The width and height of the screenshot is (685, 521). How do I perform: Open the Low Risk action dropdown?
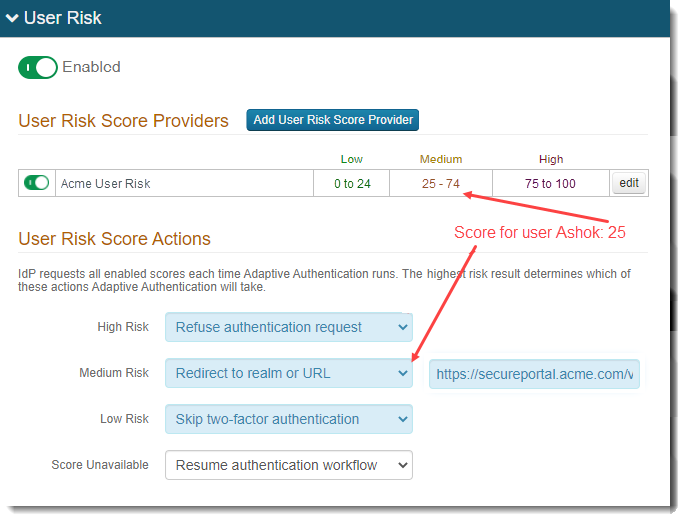point(288,419)
